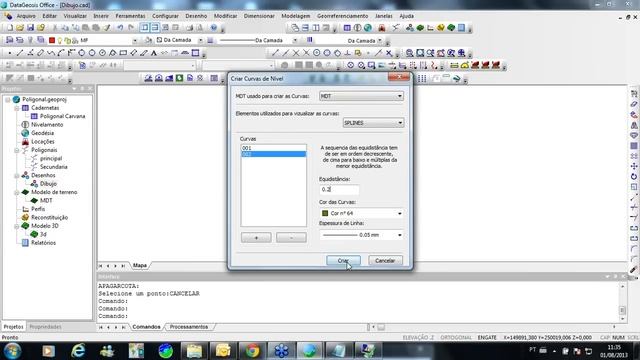Select the Line drawing tool
This screenshot has height=360, width=640.
pos(20,53)
